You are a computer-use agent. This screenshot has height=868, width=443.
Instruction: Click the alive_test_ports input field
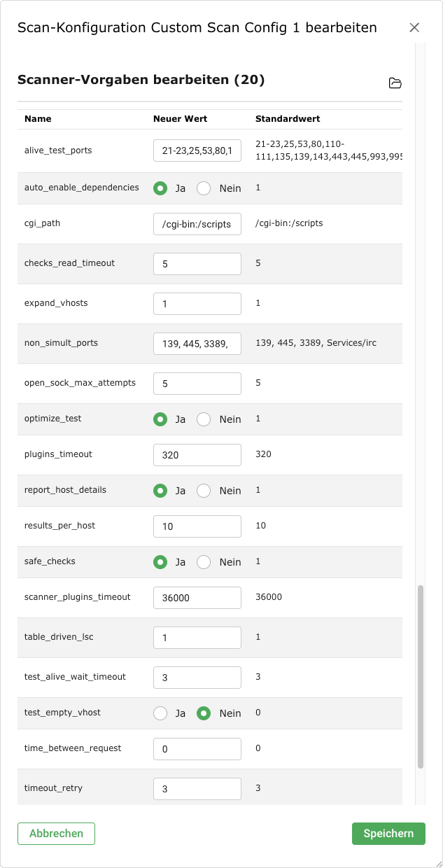197,150
